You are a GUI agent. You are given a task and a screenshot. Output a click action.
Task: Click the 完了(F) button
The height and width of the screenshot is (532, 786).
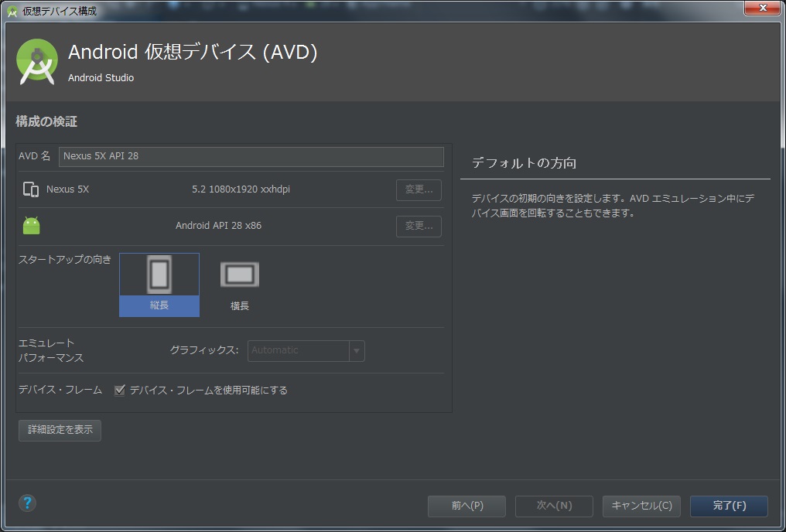pyautogui.click(x=729, y=506)
